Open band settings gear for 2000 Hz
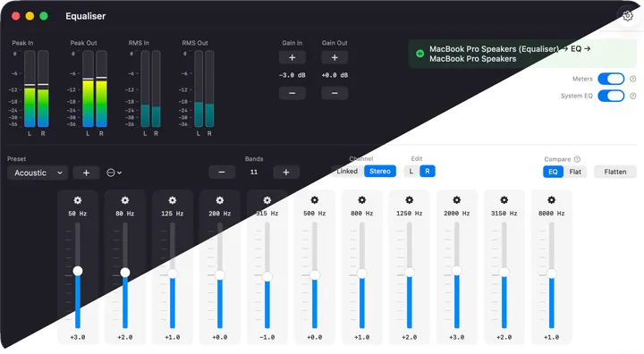644x354 pixels. pyautogui.click(x=457, y=200)
